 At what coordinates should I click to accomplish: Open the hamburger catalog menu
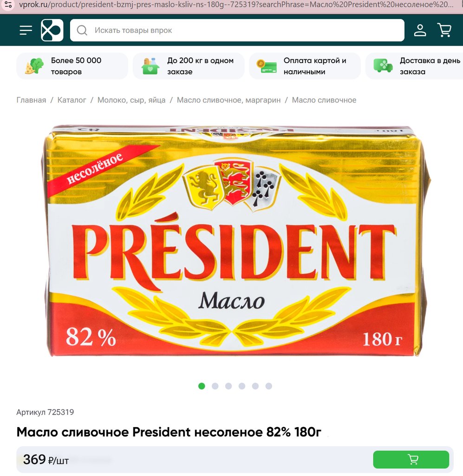click(26, 30)
